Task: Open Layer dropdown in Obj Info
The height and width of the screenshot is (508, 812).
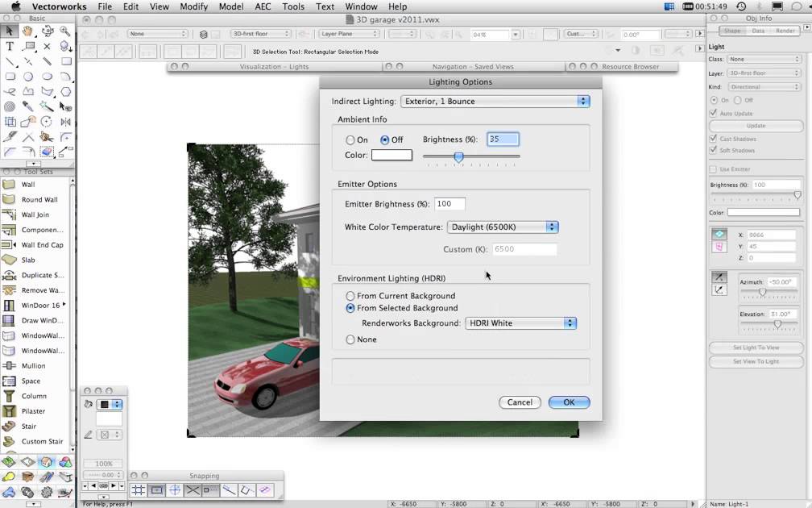Action: pyautogui.click(x=764, y=73)
